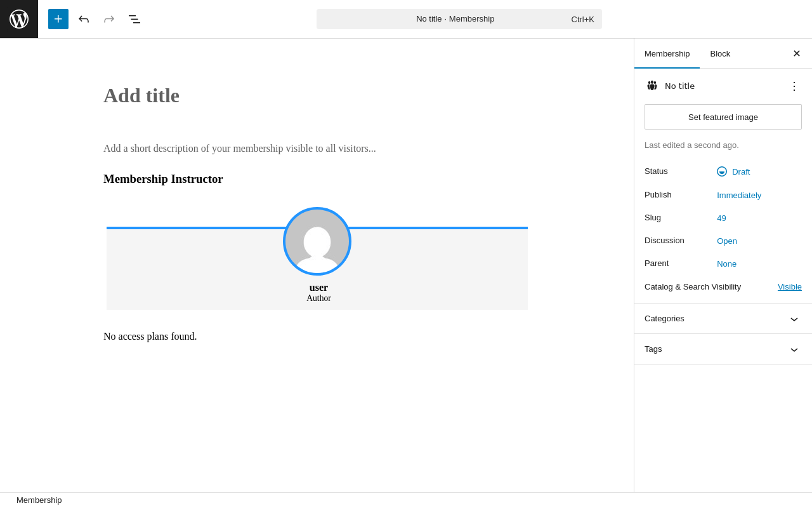Image resolution: width=812 pixels, height=508 pixels.
Task: Click the undo arrow icon
Action: pos(84,19)
